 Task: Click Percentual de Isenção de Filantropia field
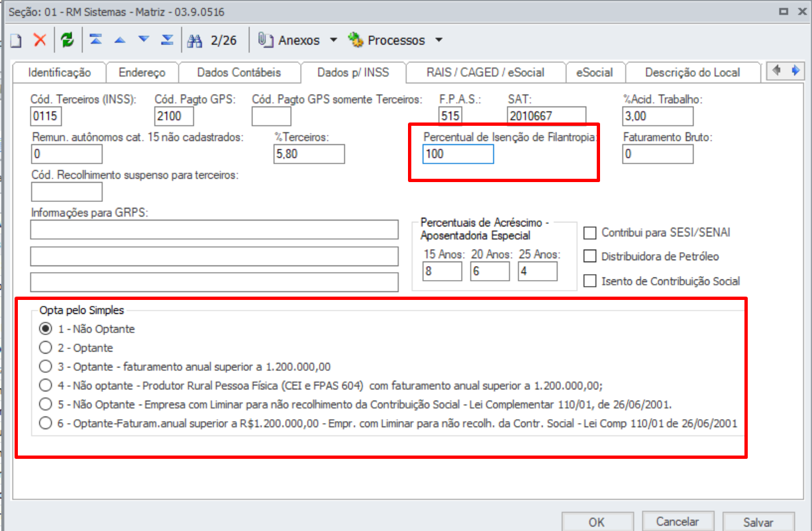coord(458,154)
